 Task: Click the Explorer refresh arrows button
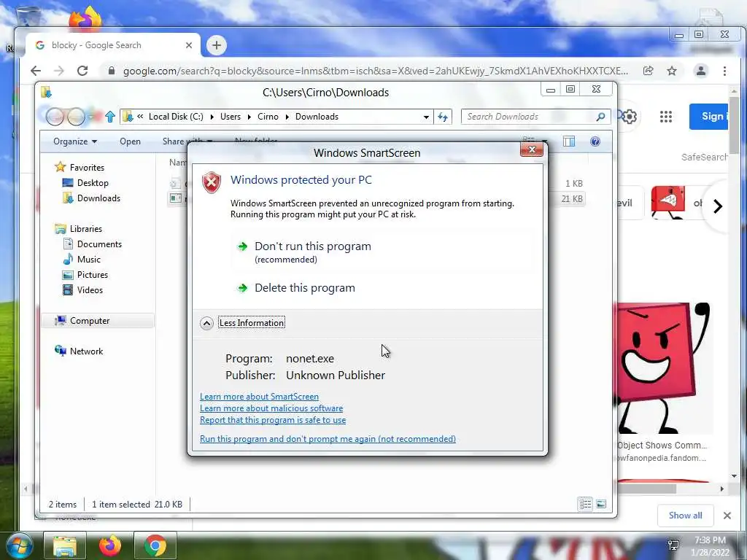443,117
